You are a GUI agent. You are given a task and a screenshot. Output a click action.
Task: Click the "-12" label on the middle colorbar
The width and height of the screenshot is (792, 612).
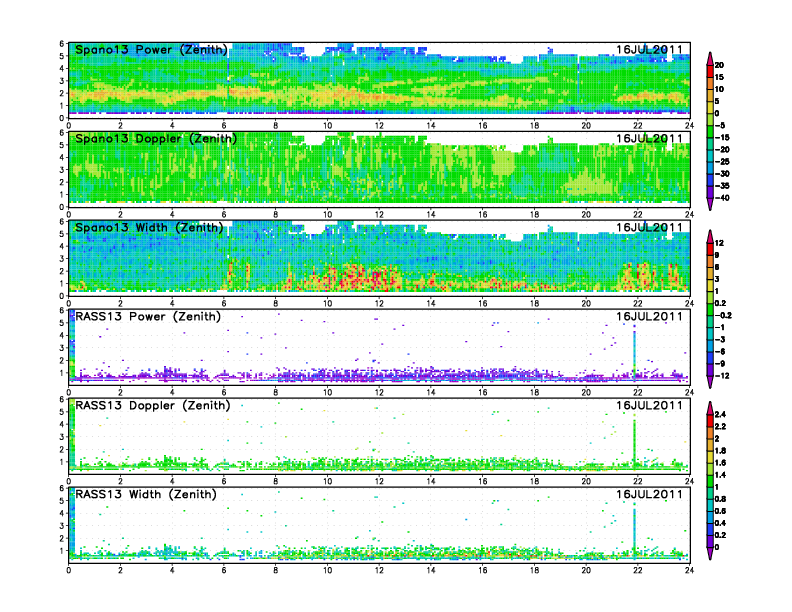(722, 376)
